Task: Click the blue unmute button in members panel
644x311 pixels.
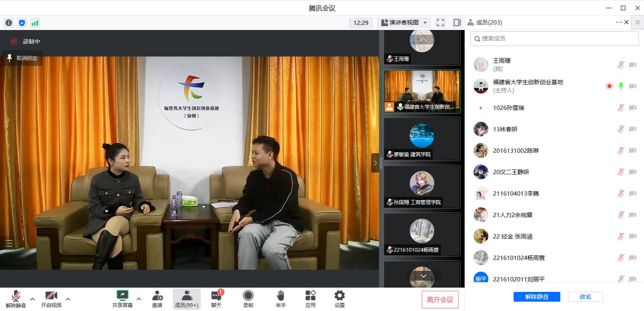Action: (537, 297)
